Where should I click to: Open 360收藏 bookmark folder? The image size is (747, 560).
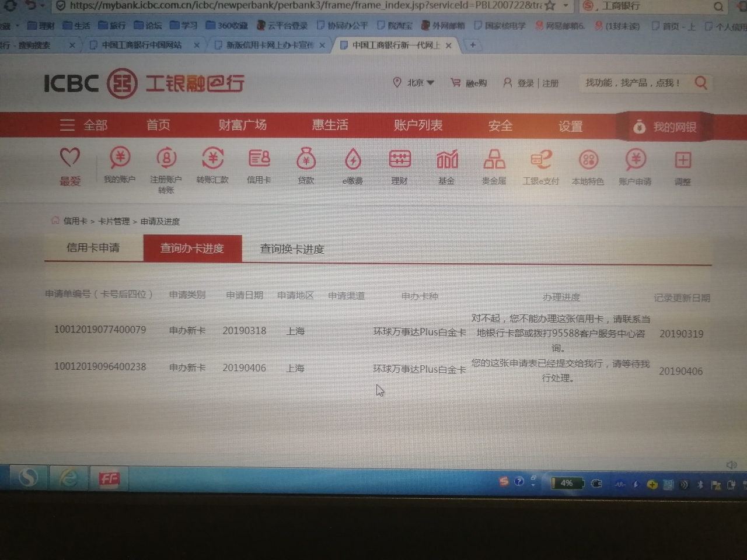(x=227, y=26)
